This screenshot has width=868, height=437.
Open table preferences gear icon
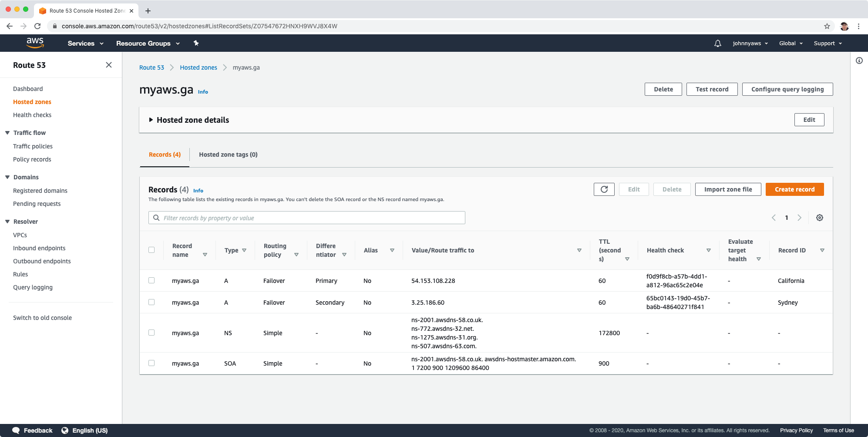click(820, 218)
